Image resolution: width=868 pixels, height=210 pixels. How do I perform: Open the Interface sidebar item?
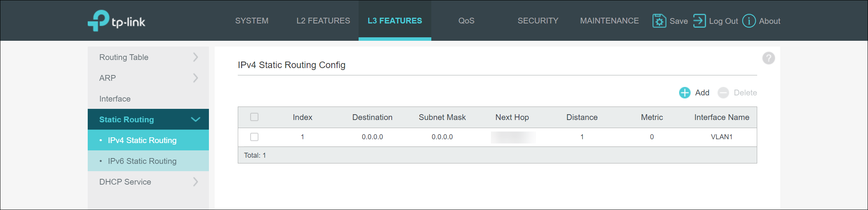point(115,99)
